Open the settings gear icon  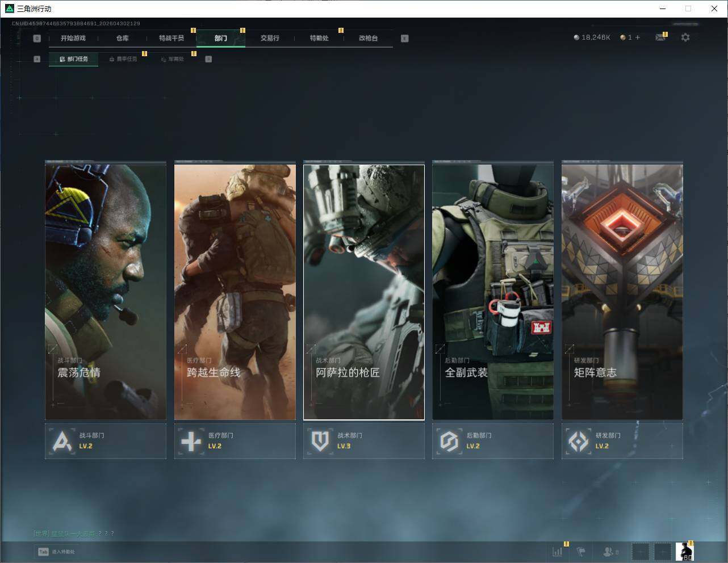point(685,37)
